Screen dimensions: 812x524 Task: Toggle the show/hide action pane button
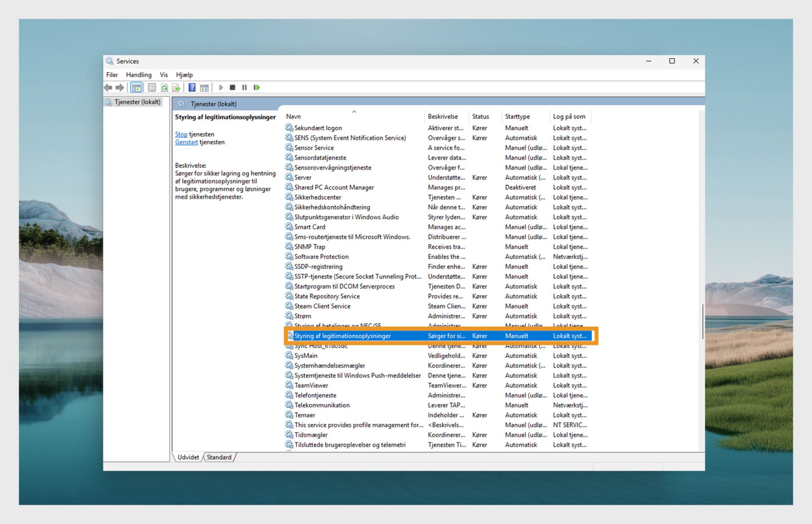204,87
